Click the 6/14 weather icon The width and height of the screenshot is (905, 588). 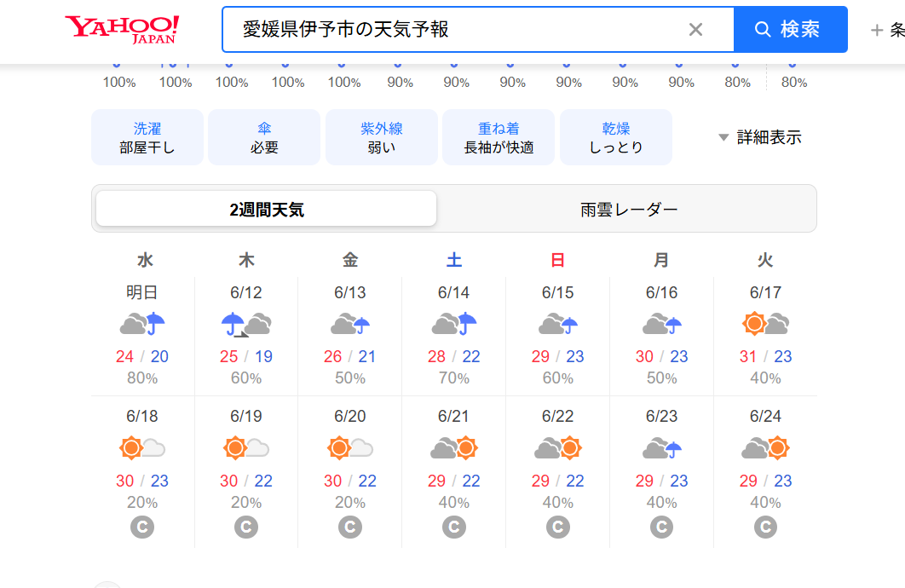pos(453,324)
